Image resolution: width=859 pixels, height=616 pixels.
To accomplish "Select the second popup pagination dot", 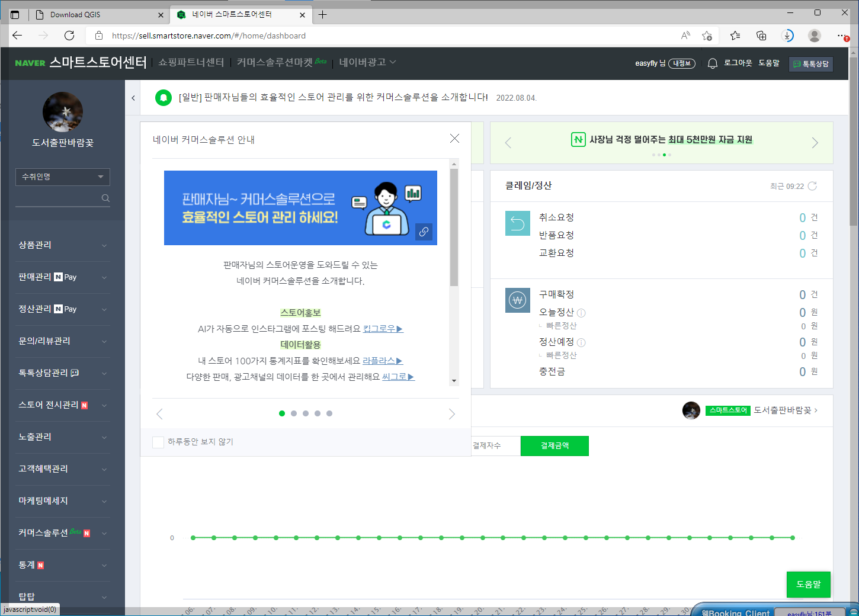I will point(294,413).
